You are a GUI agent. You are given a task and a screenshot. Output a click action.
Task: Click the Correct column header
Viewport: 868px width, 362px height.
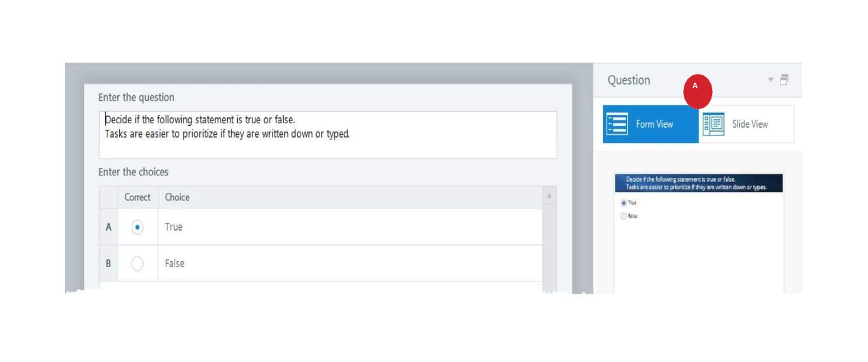(x=137, y=197)
